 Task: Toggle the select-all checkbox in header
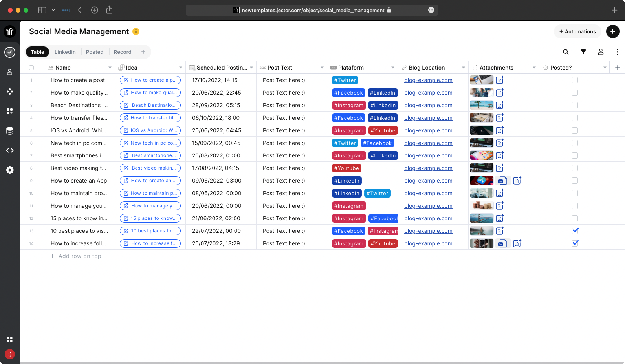(x=31, y=68)
